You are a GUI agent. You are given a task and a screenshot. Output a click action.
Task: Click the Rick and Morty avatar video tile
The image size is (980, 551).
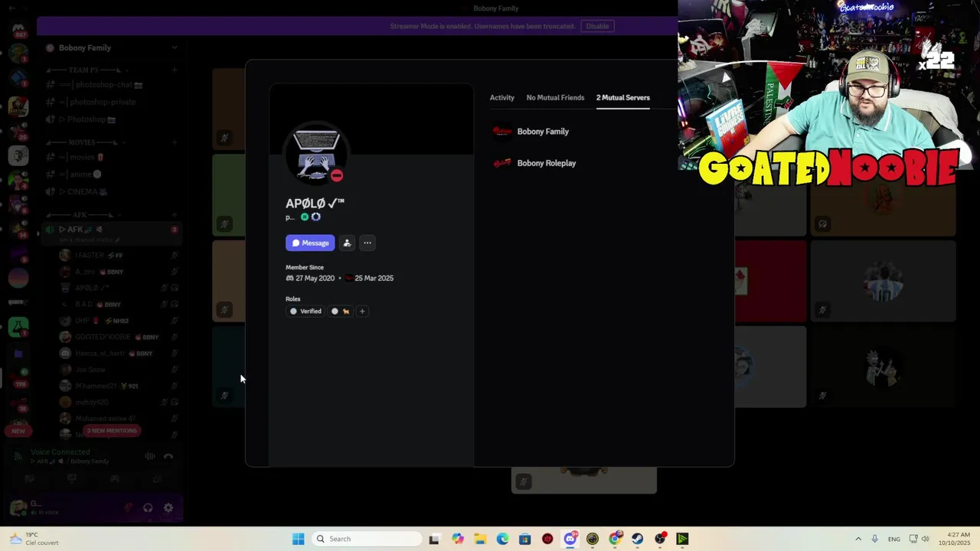tap(883, 367)
